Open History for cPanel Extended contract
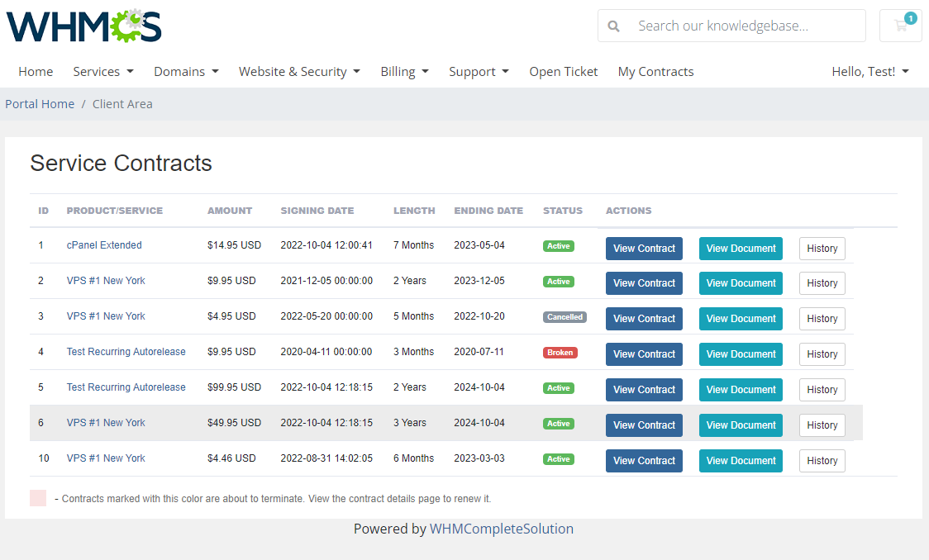This screenshot has width=929, height=560. click(x=822, y=249)
